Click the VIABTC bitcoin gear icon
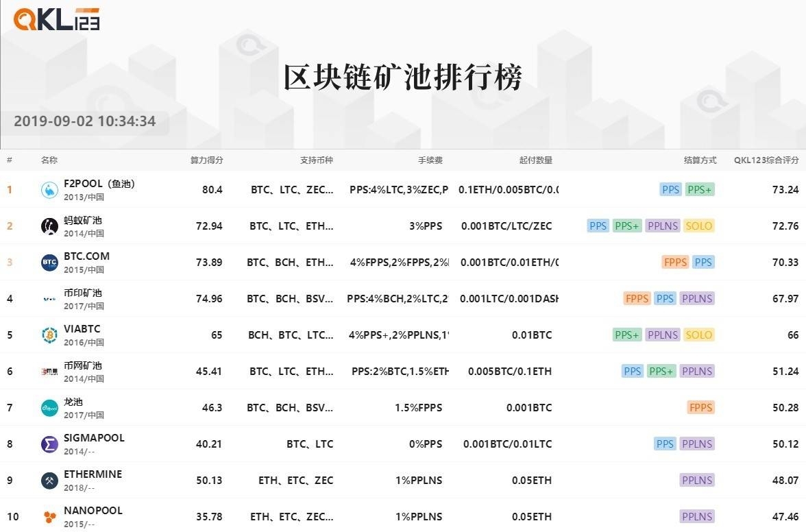The width and height of the screenshot is (806, 532). (49, 335)
